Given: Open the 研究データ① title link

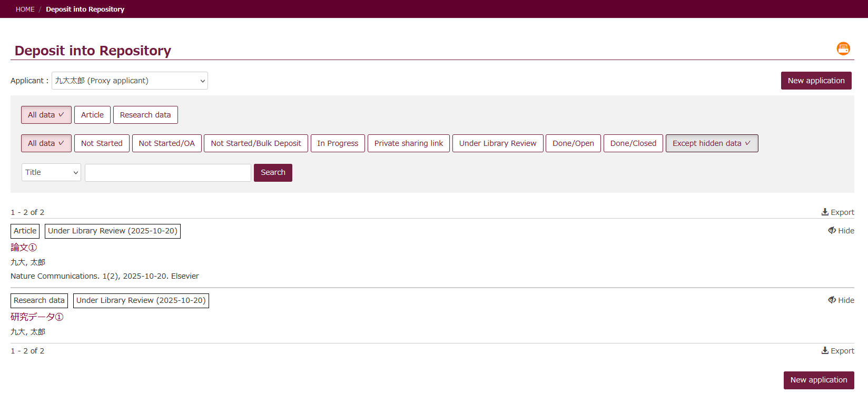Looking at the screenshot, I should point(37,317).
